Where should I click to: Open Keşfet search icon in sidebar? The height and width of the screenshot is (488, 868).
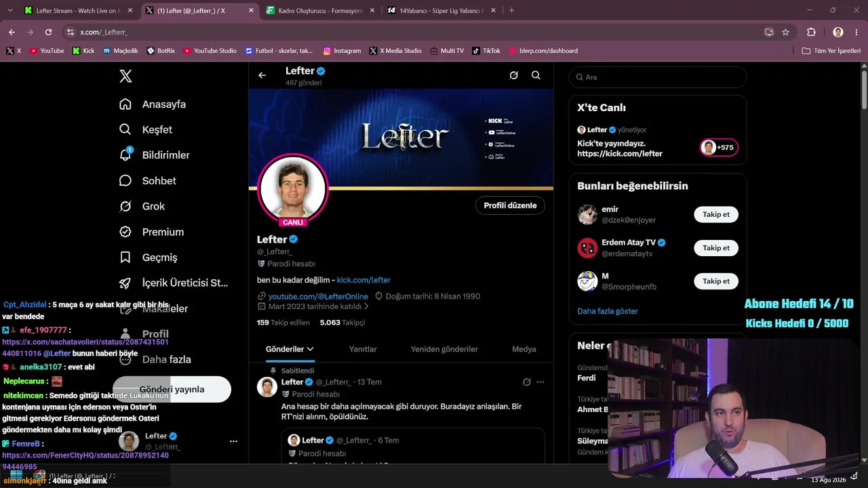pos(125,129)
